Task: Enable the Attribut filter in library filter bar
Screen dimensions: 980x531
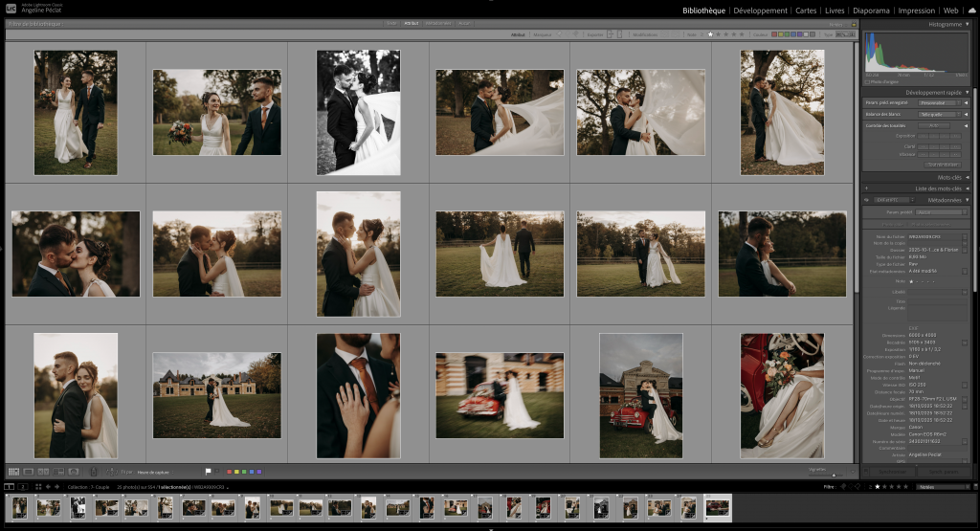Action: pos(412,22)
